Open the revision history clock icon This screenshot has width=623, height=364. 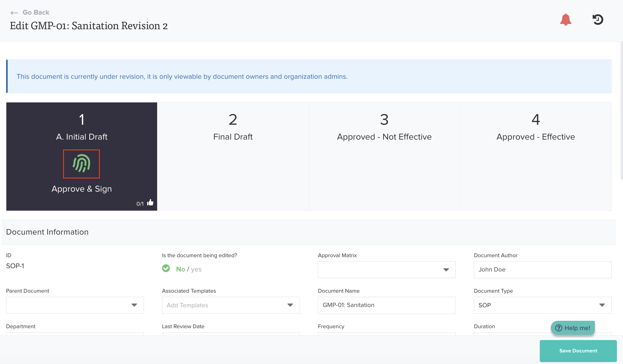598,20
